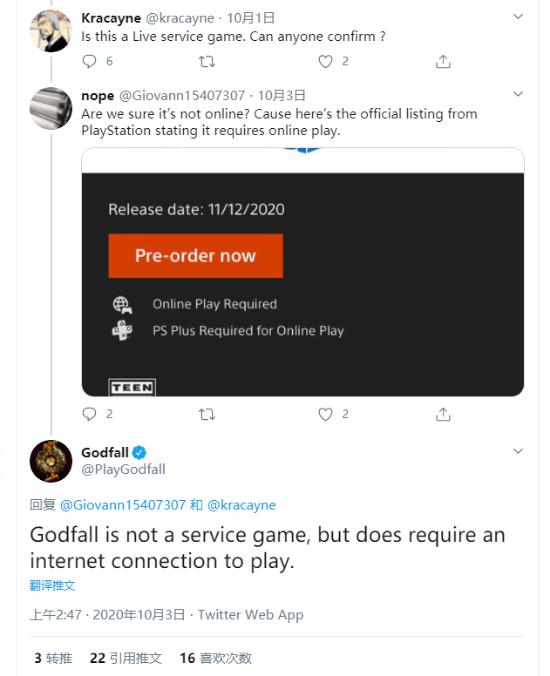
Task: View the 16 likes list
Action: (216, 658)
